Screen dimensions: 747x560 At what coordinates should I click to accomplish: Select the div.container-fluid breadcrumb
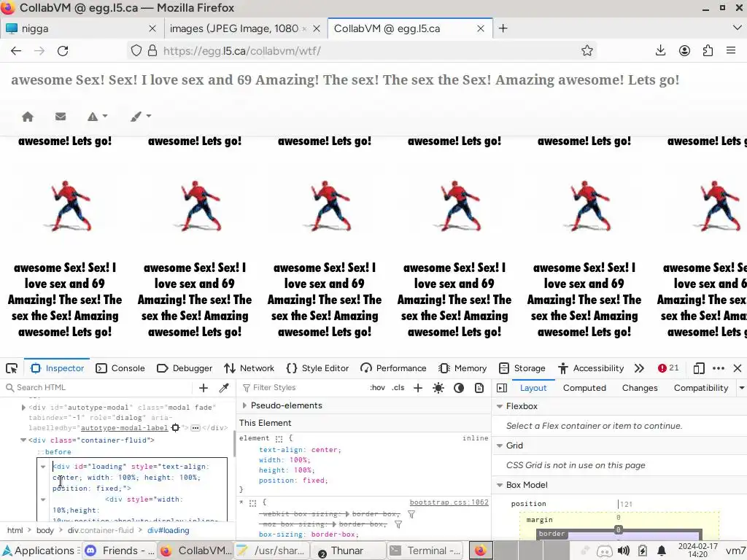[101, 530]
